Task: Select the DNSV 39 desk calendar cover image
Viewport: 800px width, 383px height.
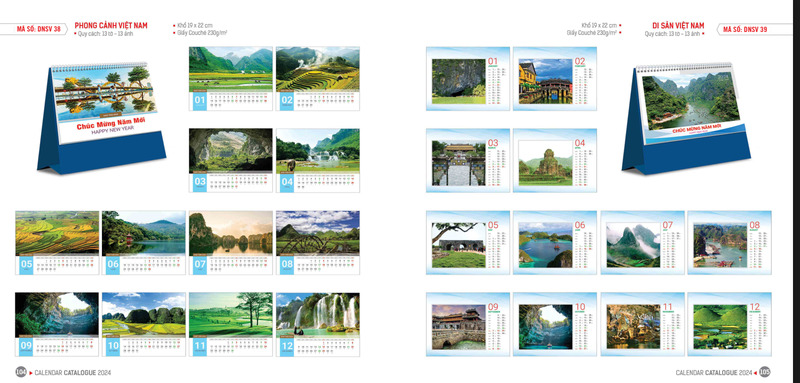Action: pos(686,118)
